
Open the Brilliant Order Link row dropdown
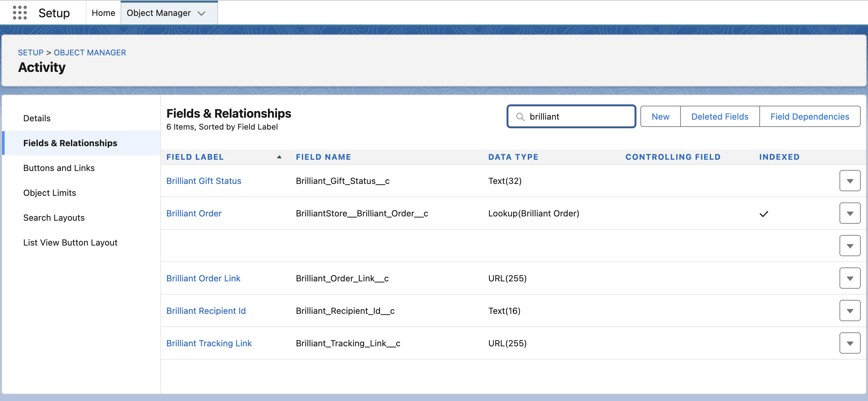click(x=849, y=278)
